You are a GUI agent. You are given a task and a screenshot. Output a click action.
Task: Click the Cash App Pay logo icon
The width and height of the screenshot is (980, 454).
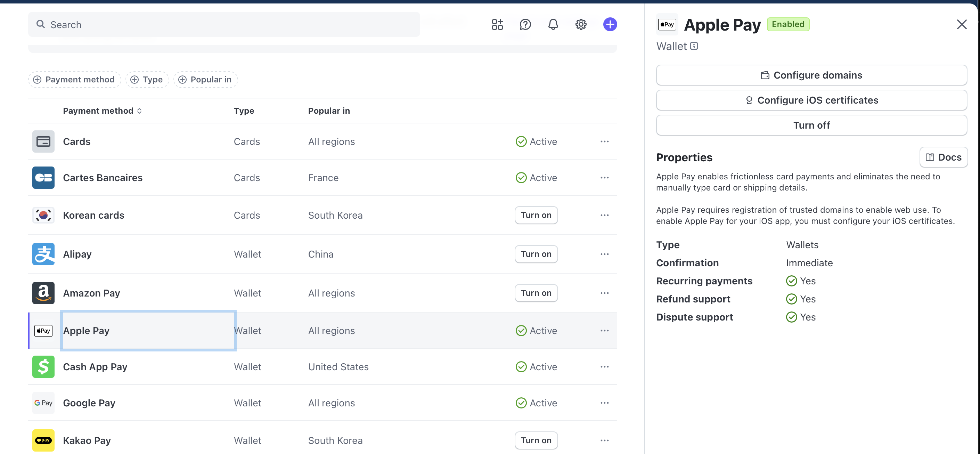43,366
